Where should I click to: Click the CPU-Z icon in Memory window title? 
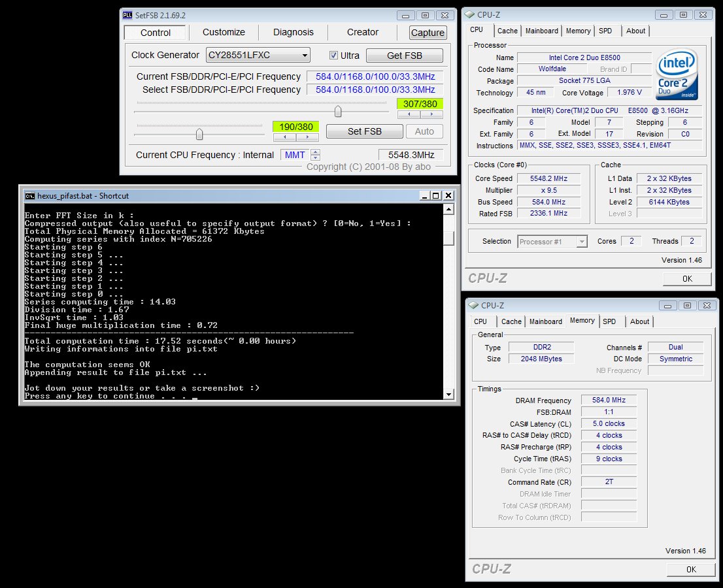(x=473, y=305)
